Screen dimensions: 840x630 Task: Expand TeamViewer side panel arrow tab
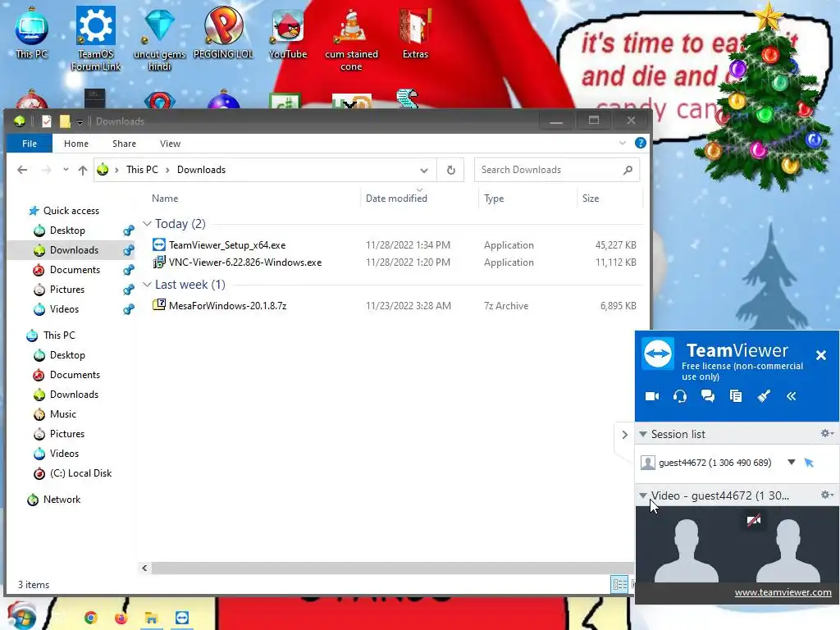[624, 435]
